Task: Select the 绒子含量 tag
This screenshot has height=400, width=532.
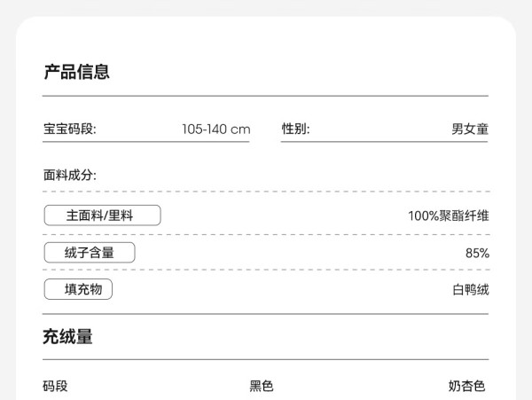Action: 90,253
